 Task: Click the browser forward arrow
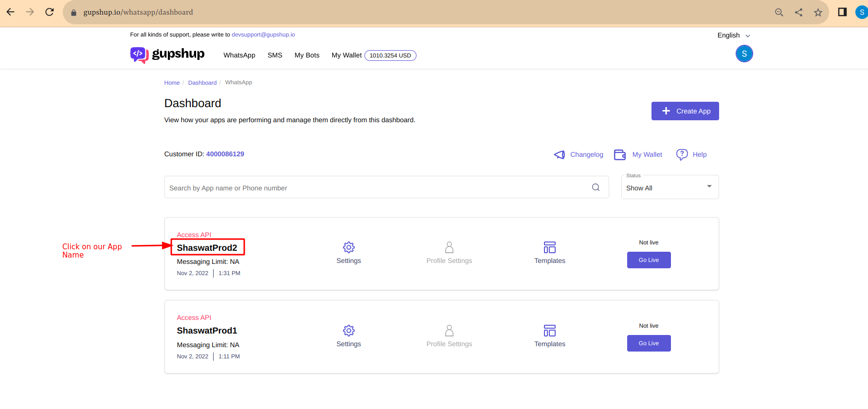(30, 12)
